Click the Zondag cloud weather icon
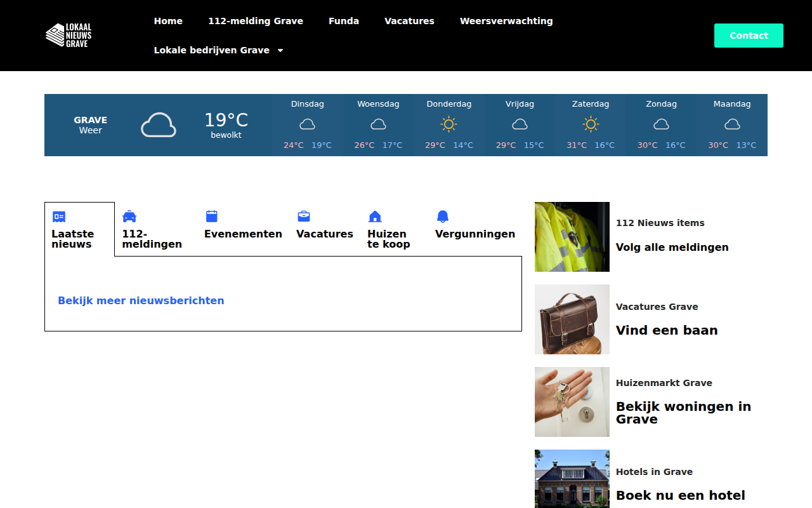The width and height of the screenshot is (812, 508). click(x=661, y=124)
